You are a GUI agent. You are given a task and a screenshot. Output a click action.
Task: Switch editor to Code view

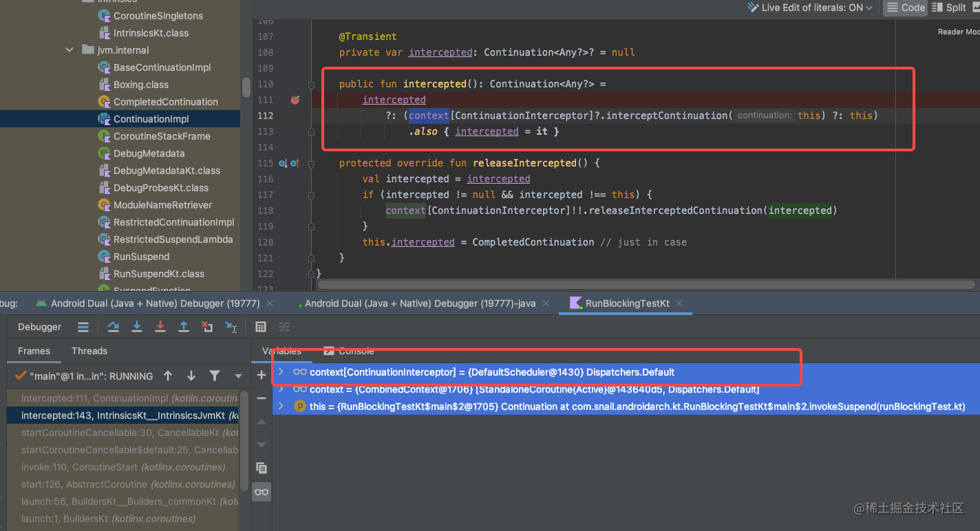point(906,8)
